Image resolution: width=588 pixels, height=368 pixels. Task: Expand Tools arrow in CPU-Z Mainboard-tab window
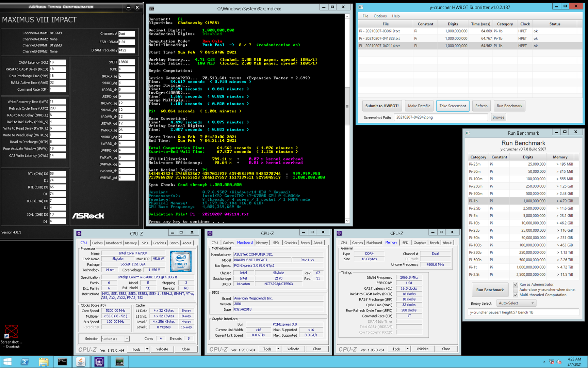coord(278,349)
